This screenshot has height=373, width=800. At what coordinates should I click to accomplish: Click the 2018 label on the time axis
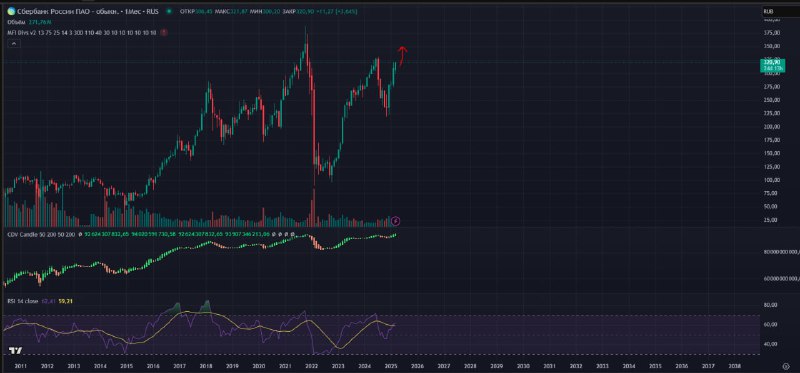point(206,366)
